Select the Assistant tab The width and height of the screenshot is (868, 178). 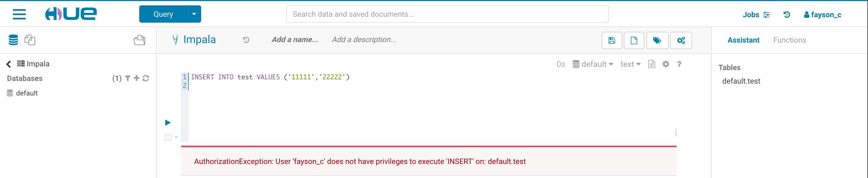(743, 40)
